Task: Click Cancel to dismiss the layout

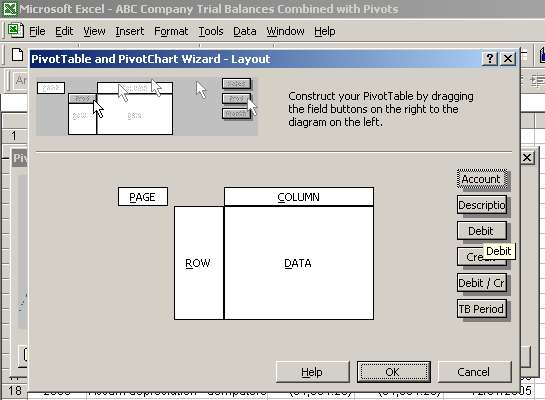Action: click(x=474, y=372)
